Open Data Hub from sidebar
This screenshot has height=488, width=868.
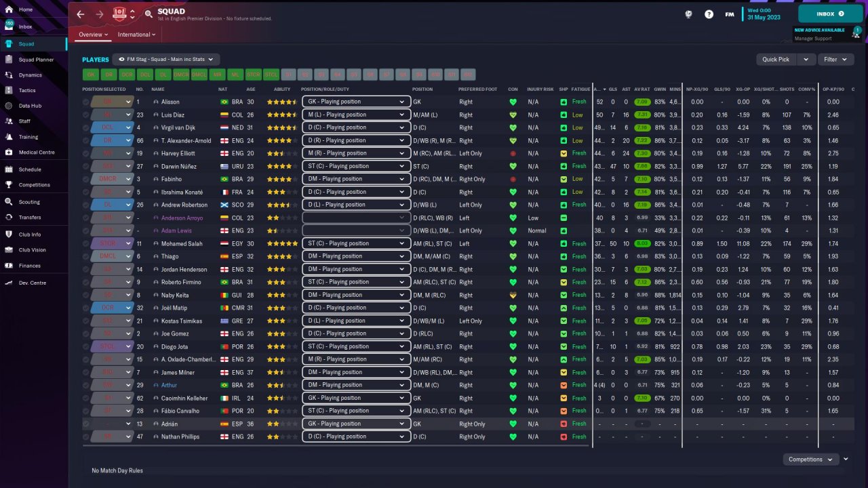tap(30, 106)
